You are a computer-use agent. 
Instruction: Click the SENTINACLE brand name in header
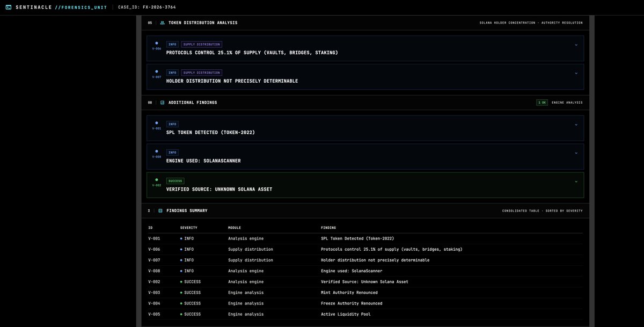point(34,8)
